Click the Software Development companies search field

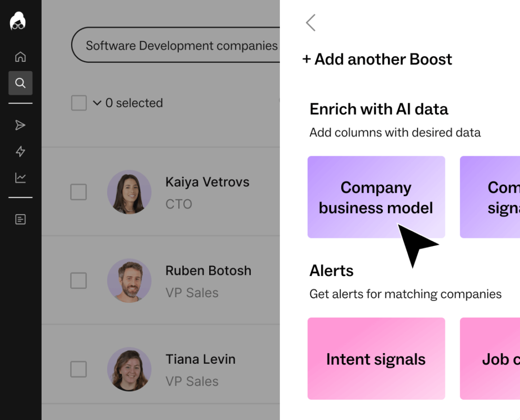[175, 45]
